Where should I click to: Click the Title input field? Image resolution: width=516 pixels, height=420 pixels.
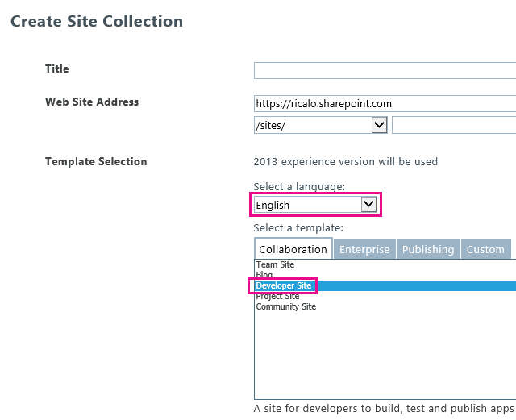click(x=385, y=70)
